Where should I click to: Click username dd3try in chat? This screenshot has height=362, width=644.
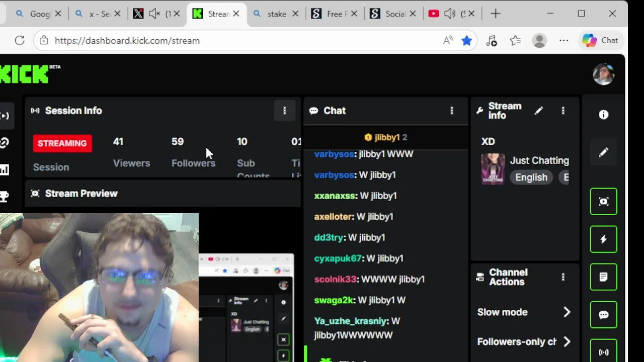[330, 237]
